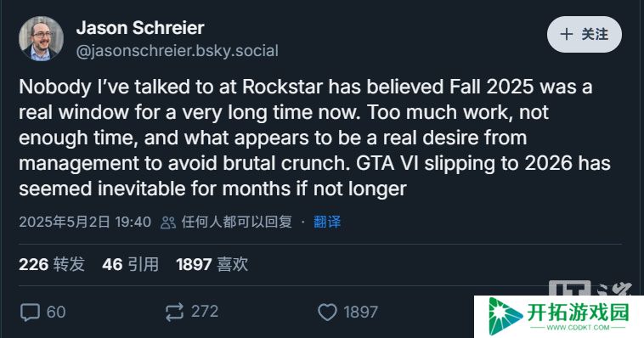
Task: Click the reply count 60
Action: pos(56,313)
